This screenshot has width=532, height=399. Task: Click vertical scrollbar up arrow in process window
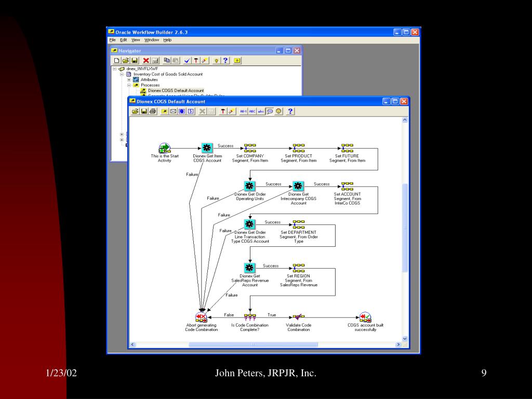[x=405, y=120]
